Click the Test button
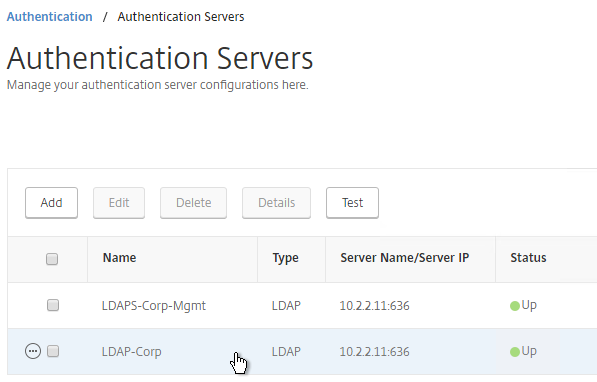The image size is (597, 382). 352,203
